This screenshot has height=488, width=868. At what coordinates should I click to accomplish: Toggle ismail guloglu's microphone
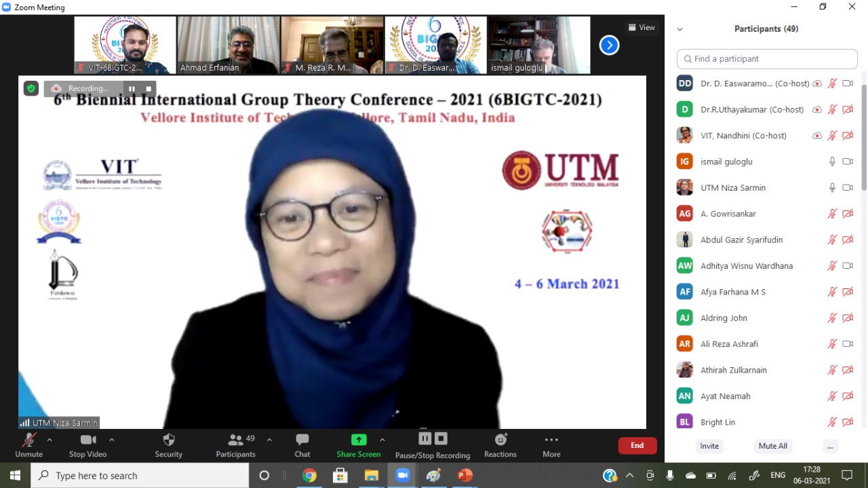832,162
